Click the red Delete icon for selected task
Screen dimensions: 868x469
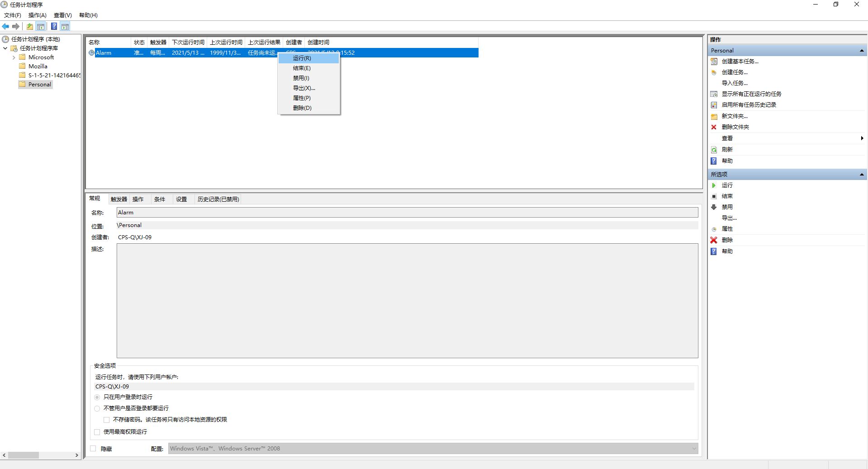[714, 240]
